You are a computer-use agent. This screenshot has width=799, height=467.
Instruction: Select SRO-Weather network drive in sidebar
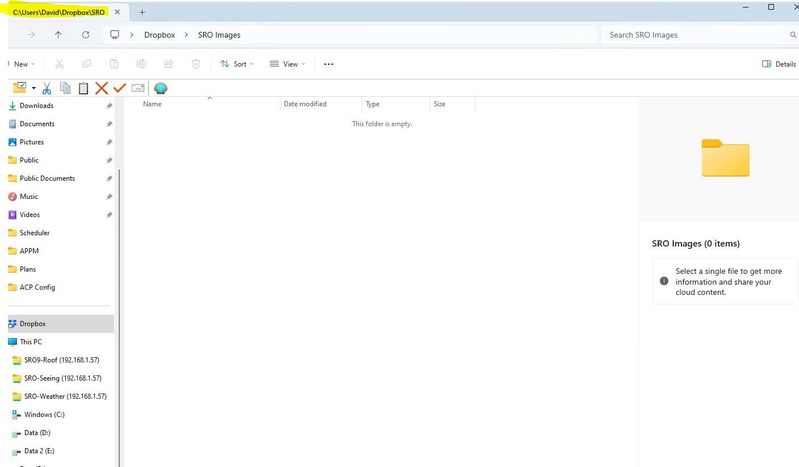pyautogui.click(x=64, y=396)
